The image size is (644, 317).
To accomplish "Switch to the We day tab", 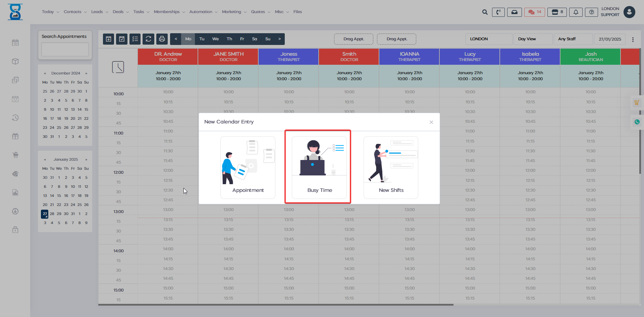I will 215,39.
